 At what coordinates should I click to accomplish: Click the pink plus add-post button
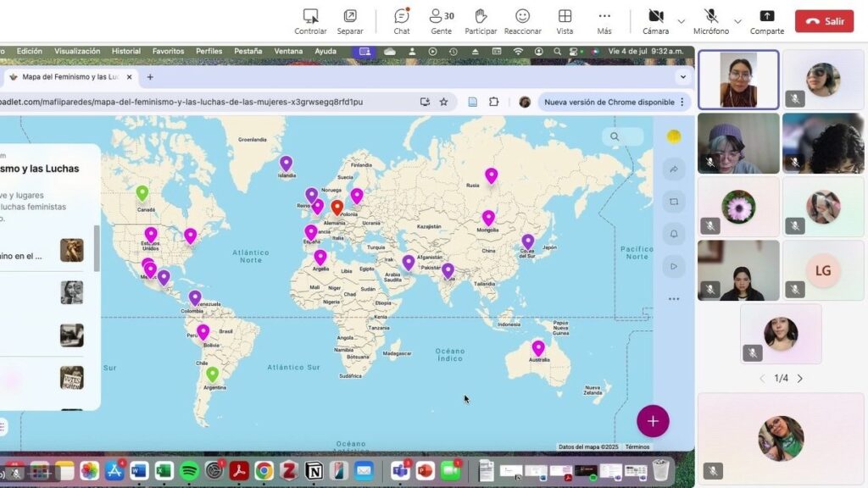653,421
